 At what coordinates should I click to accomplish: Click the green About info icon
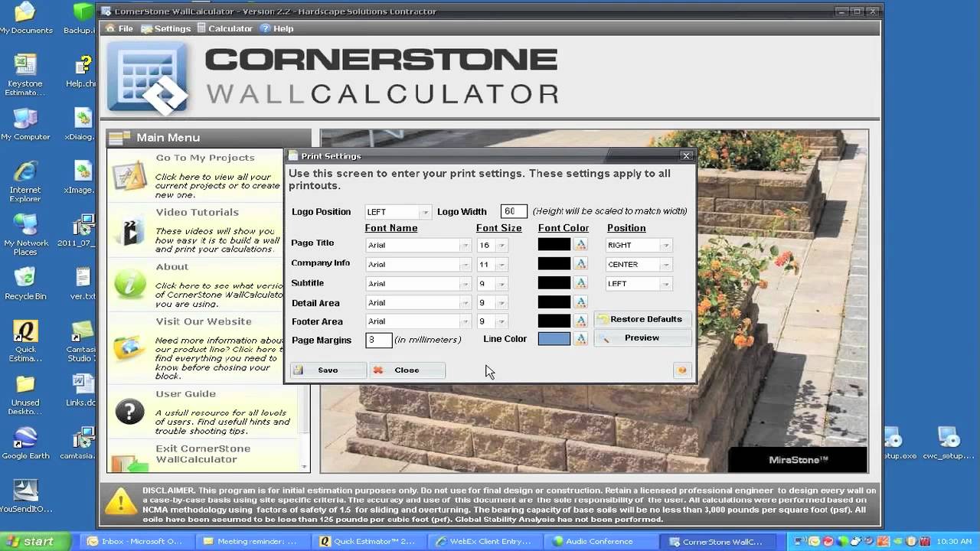129,285
